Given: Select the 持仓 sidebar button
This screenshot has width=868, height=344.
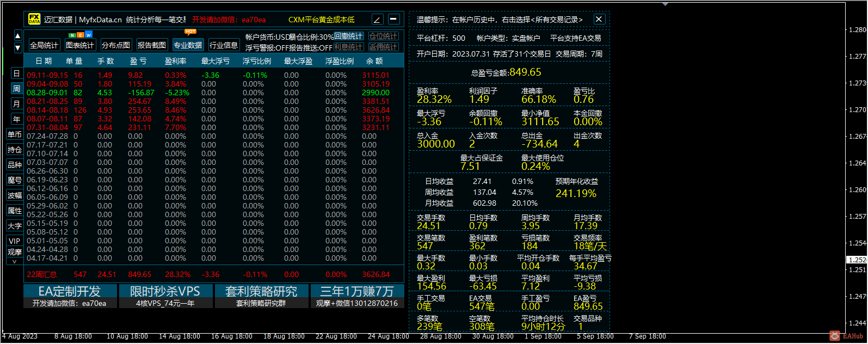Looking at the screenshot, I should [x=15, y=150].
